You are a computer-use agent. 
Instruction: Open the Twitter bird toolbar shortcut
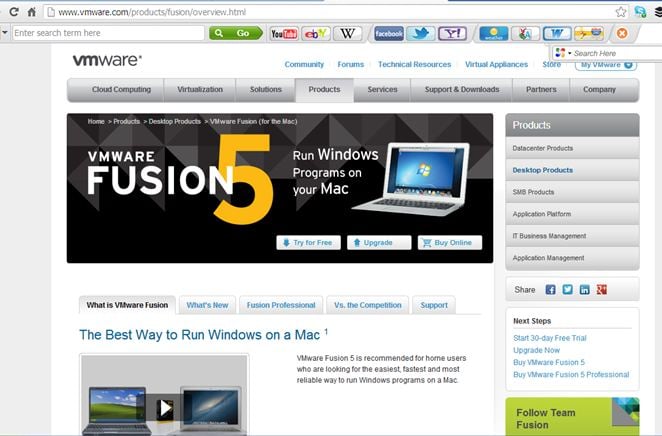pyautogui.click(x=421, y=33)
